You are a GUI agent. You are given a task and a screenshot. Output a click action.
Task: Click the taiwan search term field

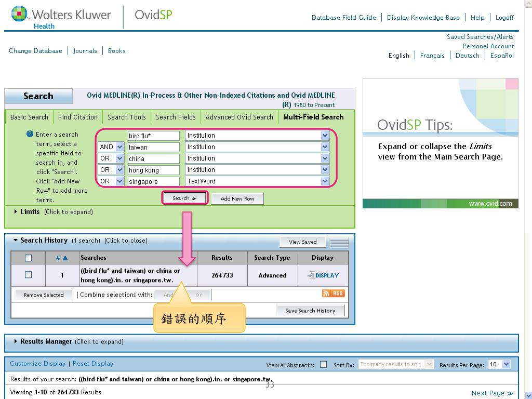click(154, 147)
